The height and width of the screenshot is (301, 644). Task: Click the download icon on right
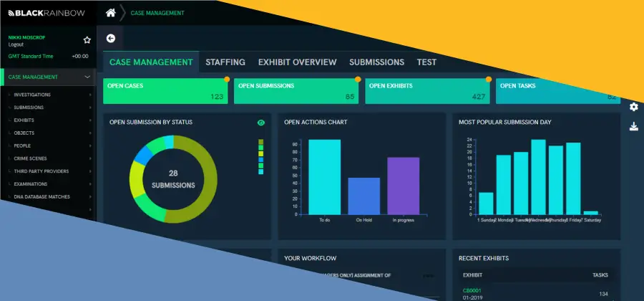(x=633, y=127)
